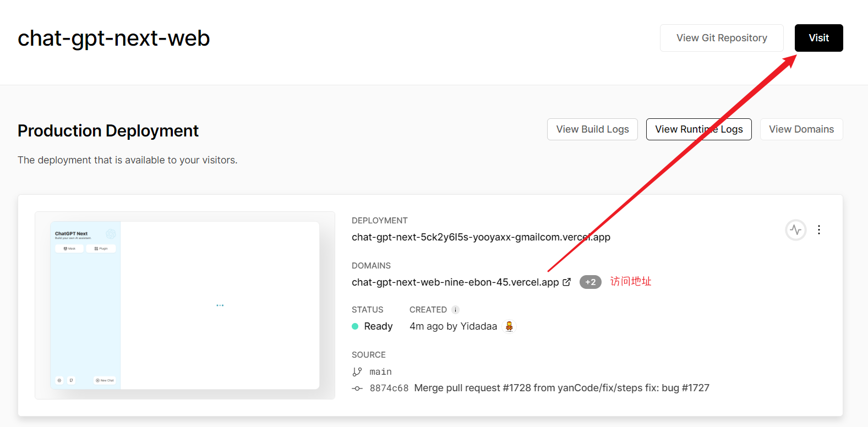Click the external link icon beside domain
Image resolution: width=868 pixels, height=427 pixels.
[x=566, y=282]
